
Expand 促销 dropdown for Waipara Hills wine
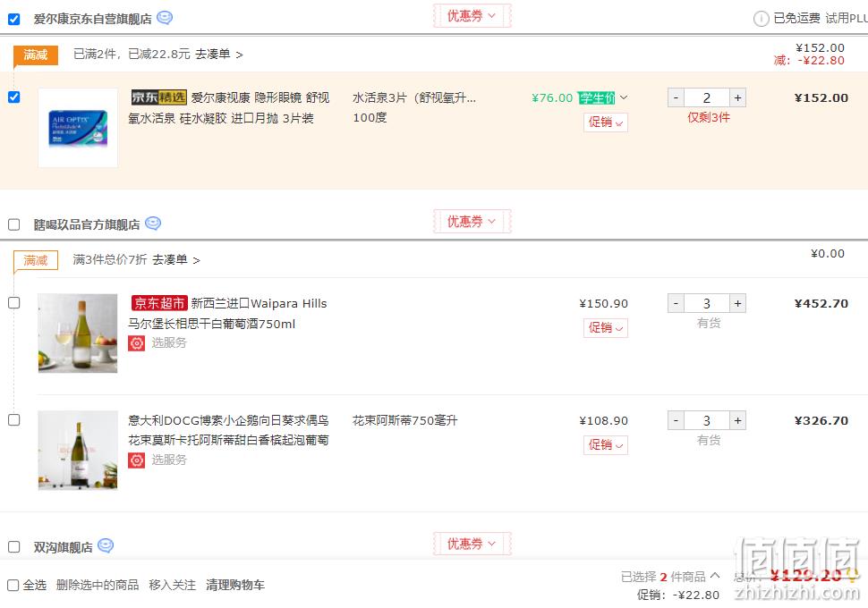(x=606, y=328)
